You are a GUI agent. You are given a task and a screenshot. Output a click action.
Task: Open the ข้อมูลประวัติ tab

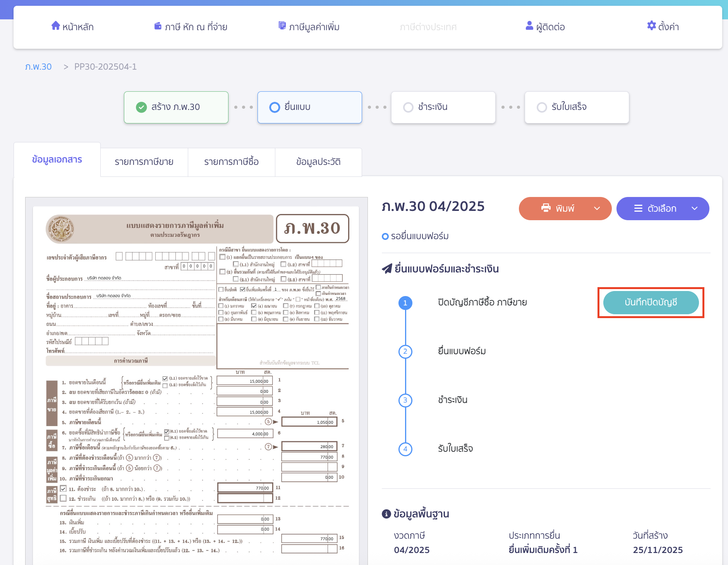pos(318,162)
